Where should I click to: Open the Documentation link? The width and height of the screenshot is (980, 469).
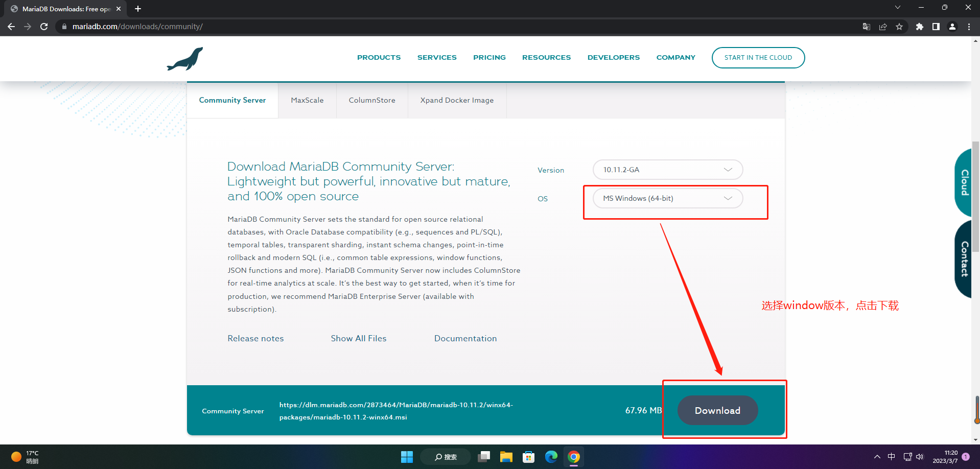tap(465, 339)
